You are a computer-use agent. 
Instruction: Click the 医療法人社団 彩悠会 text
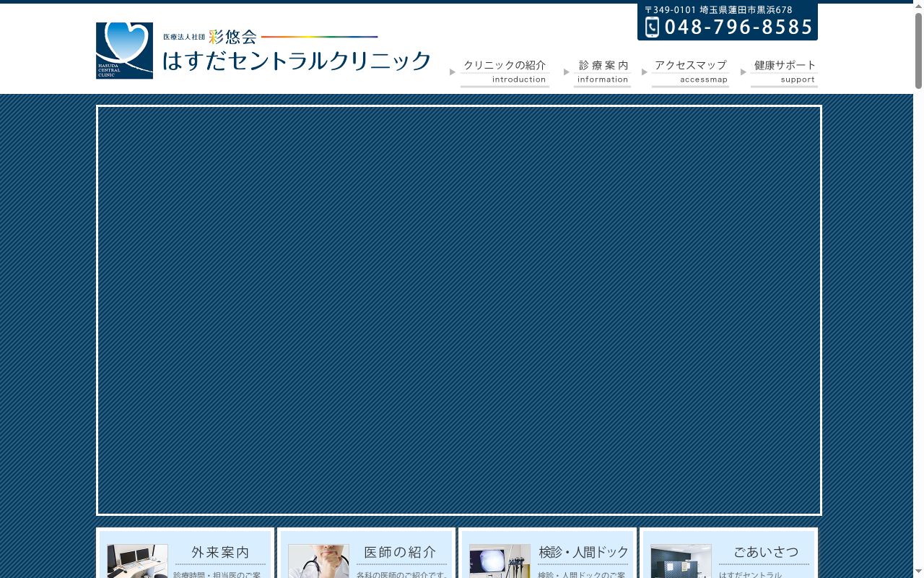click(x=210, y=36)
